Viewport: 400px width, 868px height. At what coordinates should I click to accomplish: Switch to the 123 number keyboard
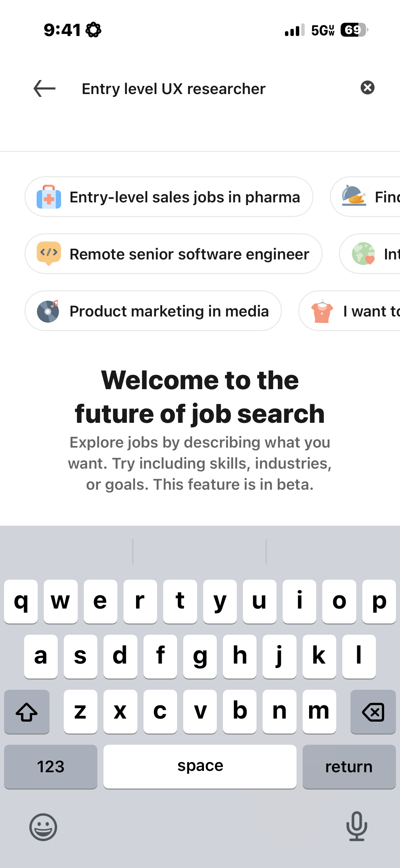pyautogui.click(x=51, y=766)
